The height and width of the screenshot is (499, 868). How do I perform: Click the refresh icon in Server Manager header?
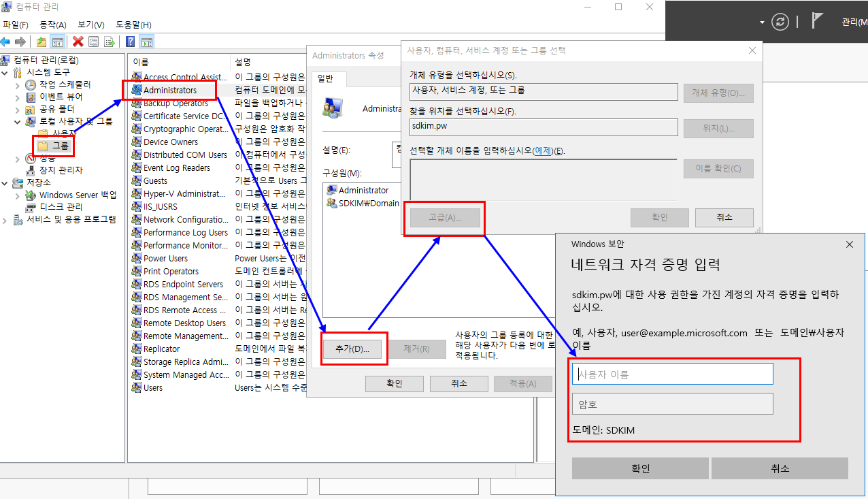[780, 22]
